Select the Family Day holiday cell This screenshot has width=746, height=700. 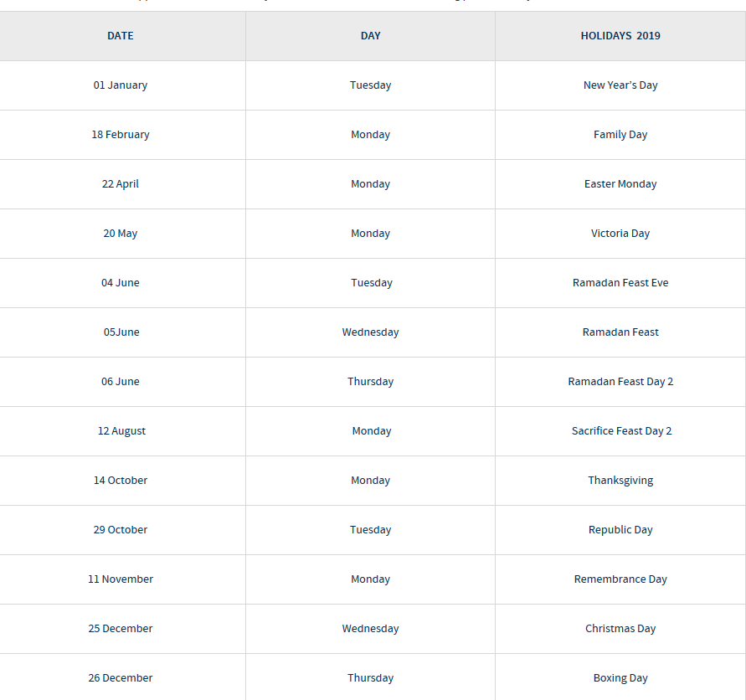[620, 135]
